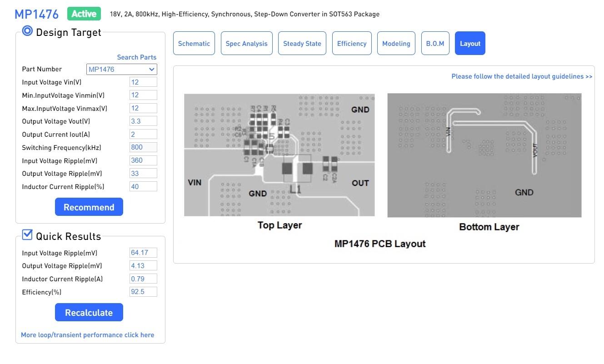604x364 pixels.
Task: Select the Layout tab
Action: click(x=470, y=44)
